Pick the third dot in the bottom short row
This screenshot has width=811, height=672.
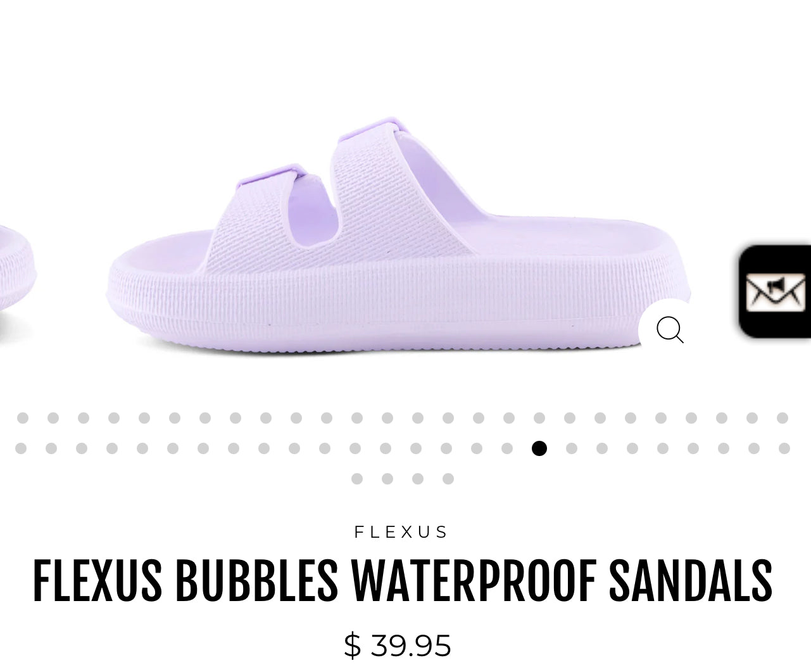[x=418, y=479]
